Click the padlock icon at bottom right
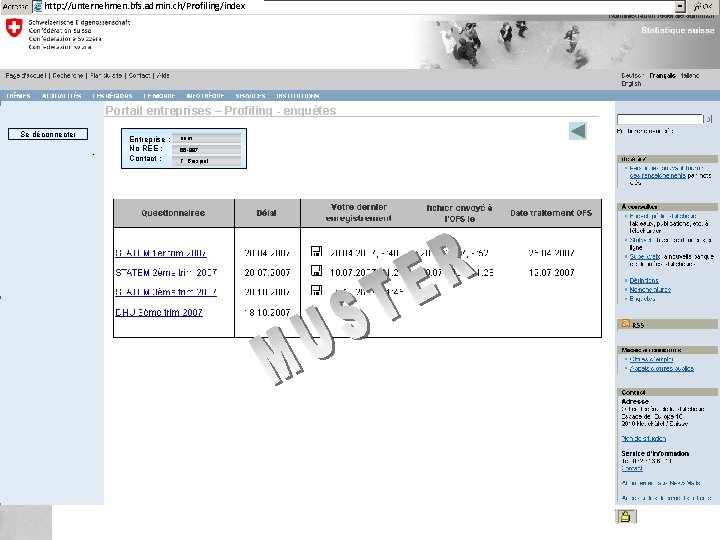Viewport: 720px width, 540px height. 625,517
